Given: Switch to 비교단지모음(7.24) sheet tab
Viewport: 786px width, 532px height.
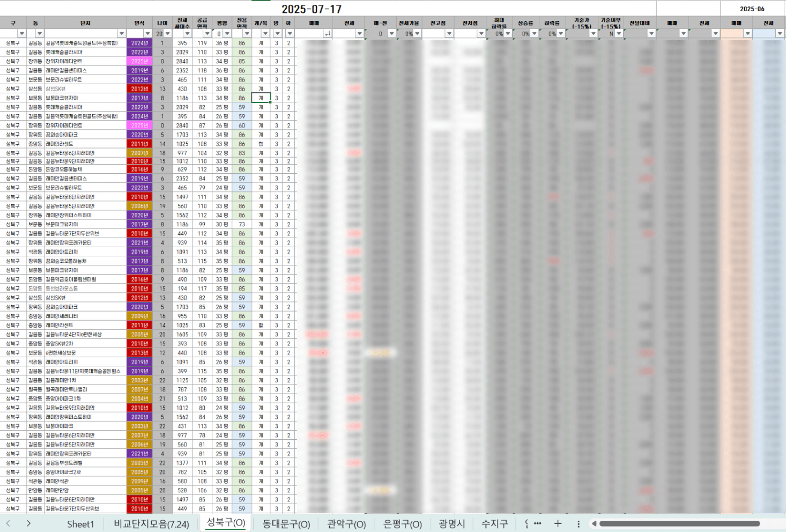Looking at the screenshot, I should [151, 524].
